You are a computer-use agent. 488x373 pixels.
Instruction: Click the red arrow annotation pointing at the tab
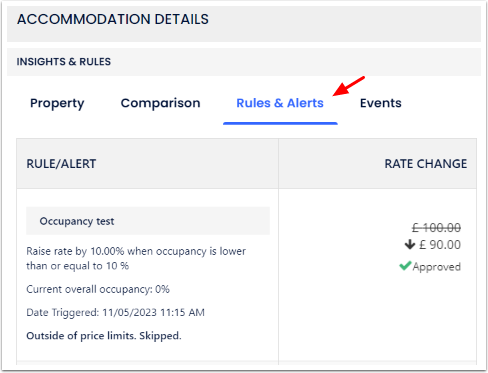(349, 86)
